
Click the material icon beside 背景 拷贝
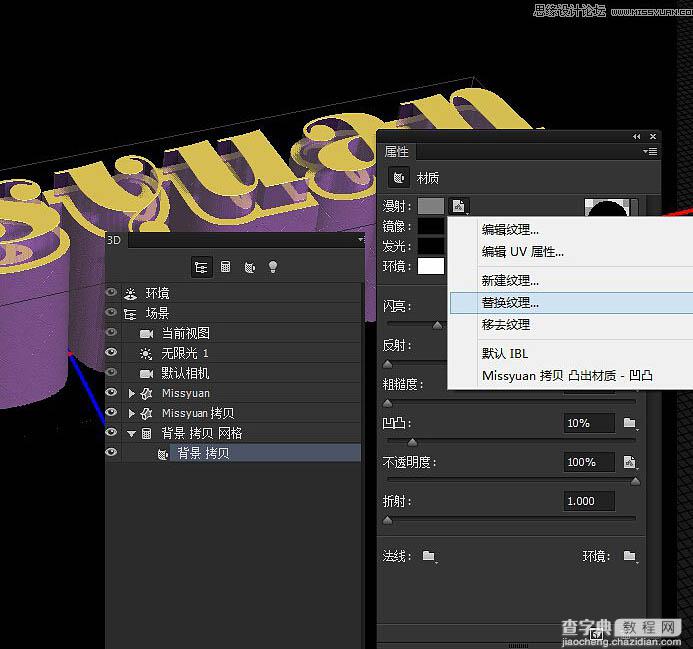tap(163, 454)
